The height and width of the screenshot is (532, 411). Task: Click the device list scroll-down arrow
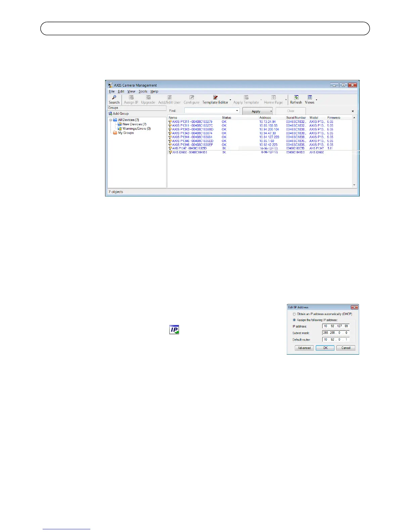(354, 185)
